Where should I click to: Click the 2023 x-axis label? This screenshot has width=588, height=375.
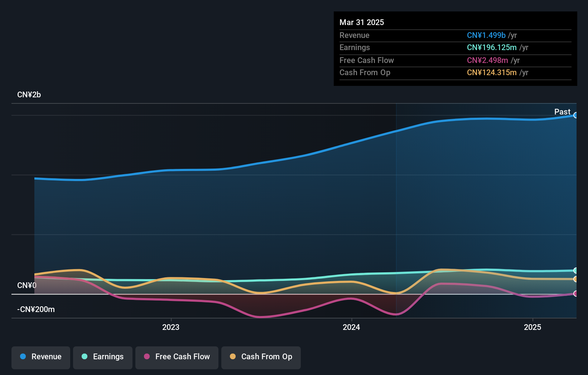click(x=171, y=327)
